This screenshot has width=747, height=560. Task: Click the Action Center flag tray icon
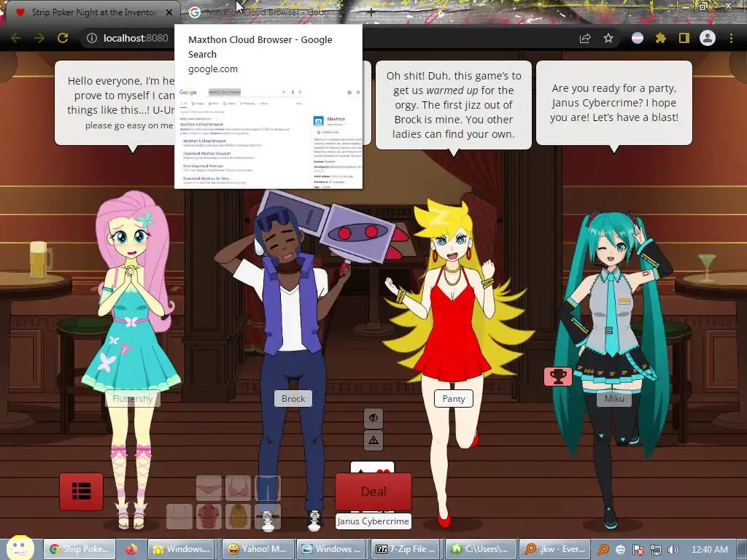638,550
